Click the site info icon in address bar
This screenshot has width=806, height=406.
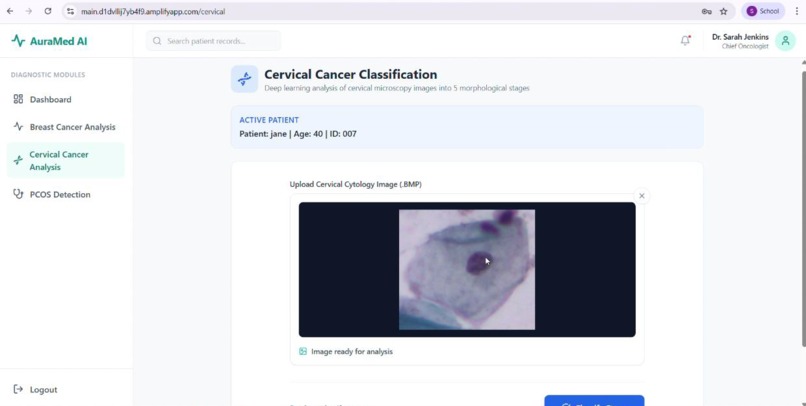71,11
